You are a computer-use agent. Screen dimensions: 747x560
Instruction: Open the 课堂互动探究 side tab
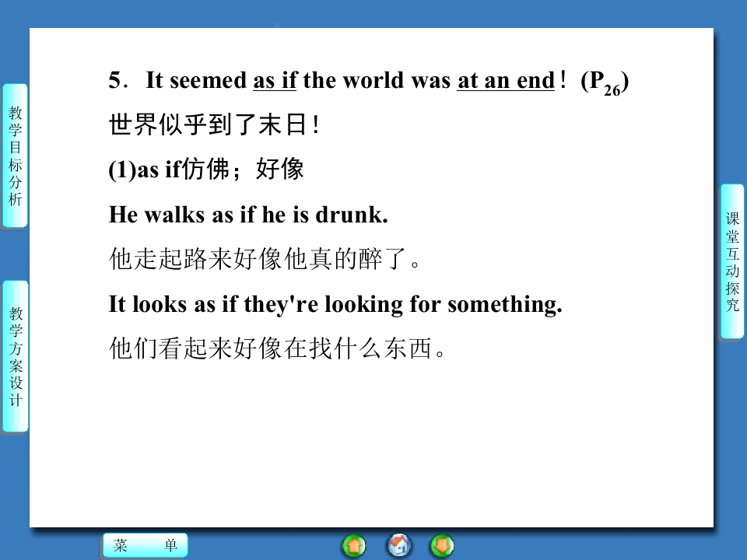[731, 261]
